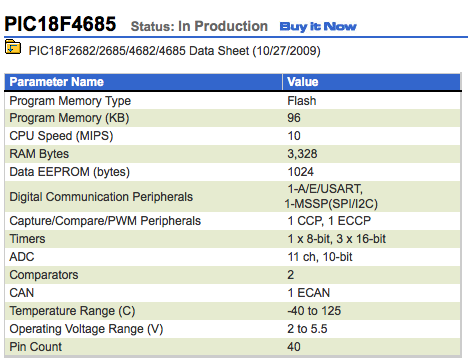Screen dimensions: 468x364
Task: Click the Timers row label
Action: click(27, 239)
